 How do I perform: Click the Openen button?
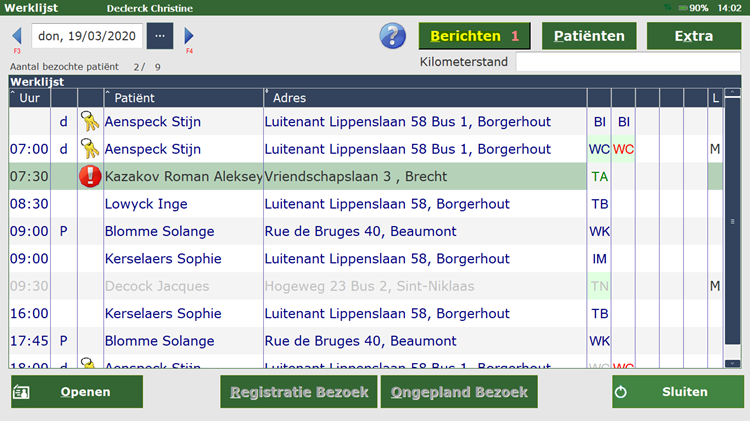point(77,392)
